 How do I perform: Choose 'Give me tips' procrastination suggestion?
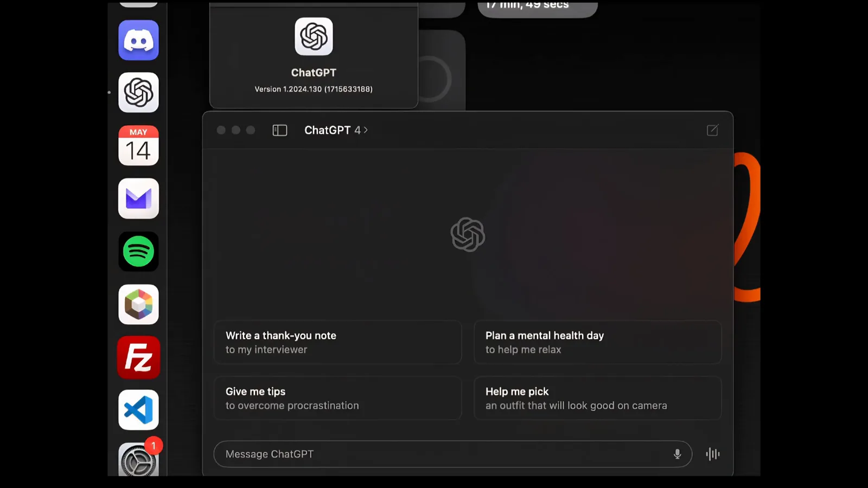coord(337,398)
